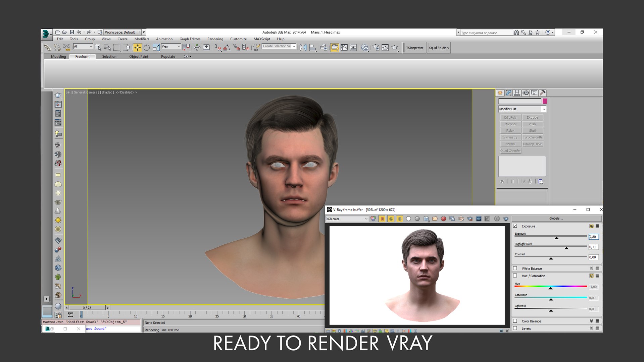Viewport: 644px width, 362px height.
Task: Open the RGB color channel dropdown
Action: click(347, 219)
